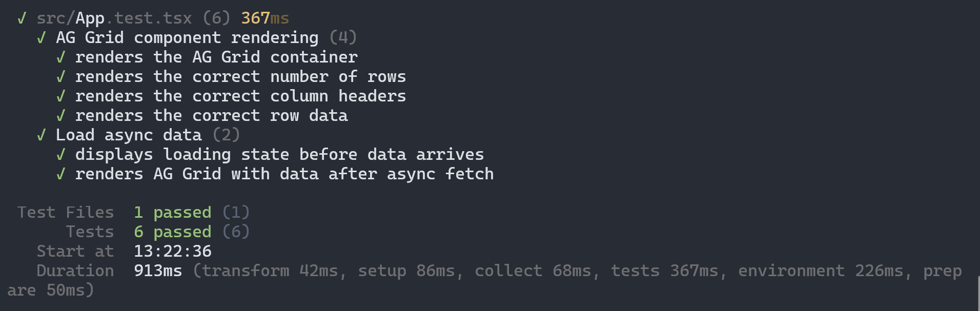Click the renders the correct row data test name

pyautogui.click(x=211, y=116)
